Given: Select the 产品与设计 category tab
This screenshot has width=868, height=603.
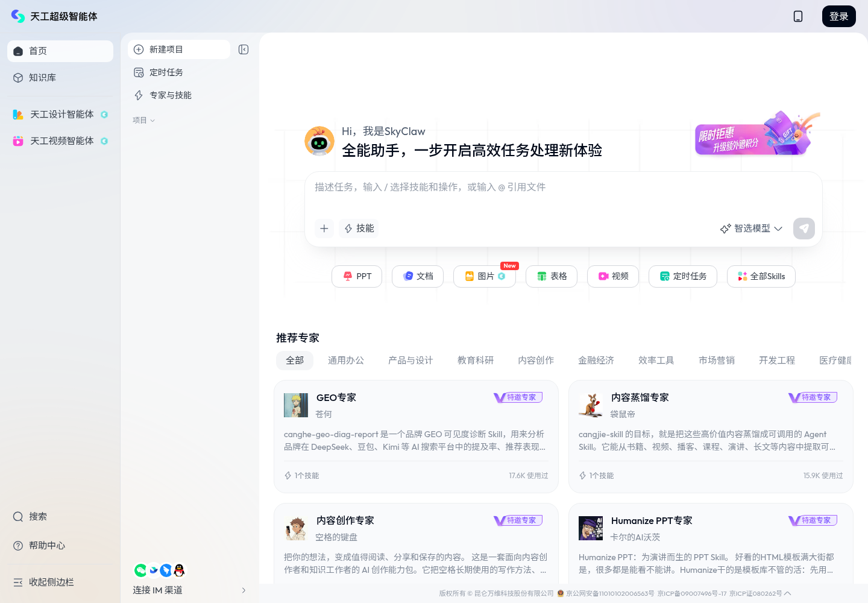Looking at the screenshot, I should [410, 361].
